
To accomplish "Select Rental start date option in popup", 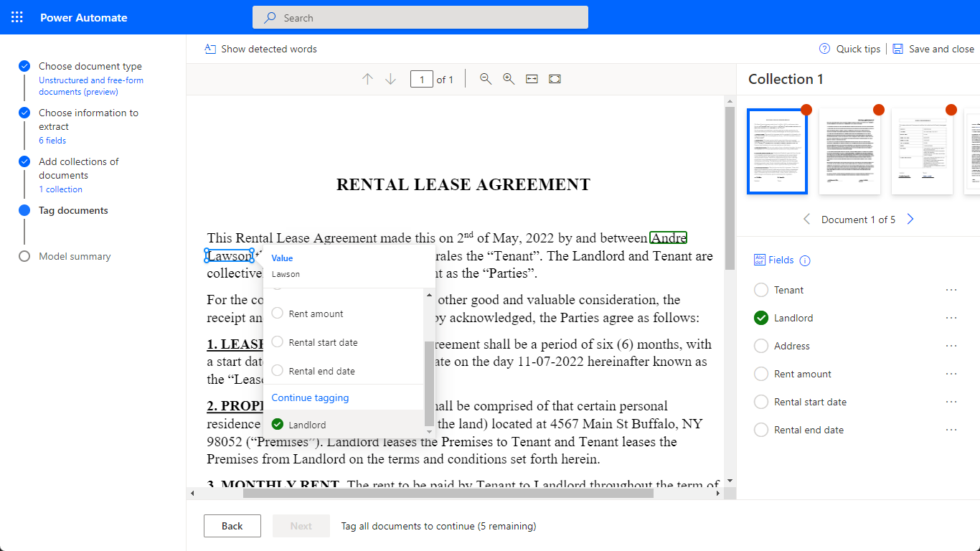I will coord(278,342).
